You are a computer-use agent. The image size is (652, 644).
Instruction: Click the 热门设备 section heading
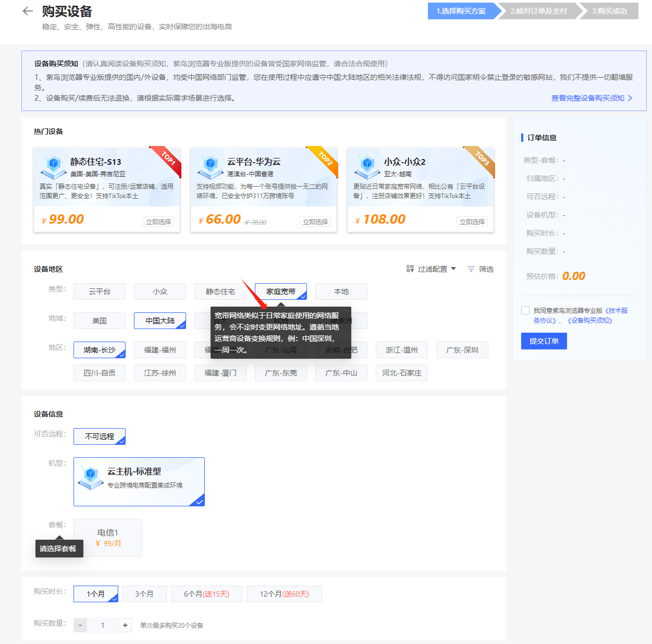(x=48, y=131)
